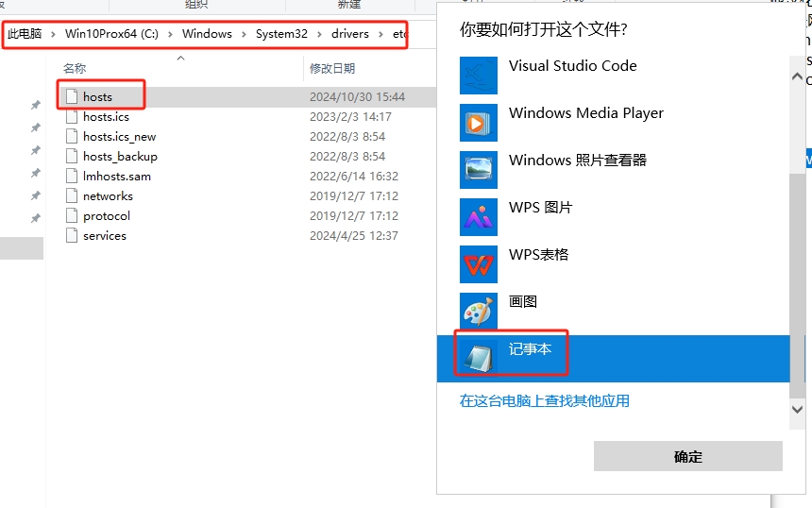Click the 名称 column header
This screenshot has width=812, height=508.
(x=75, y=68)
